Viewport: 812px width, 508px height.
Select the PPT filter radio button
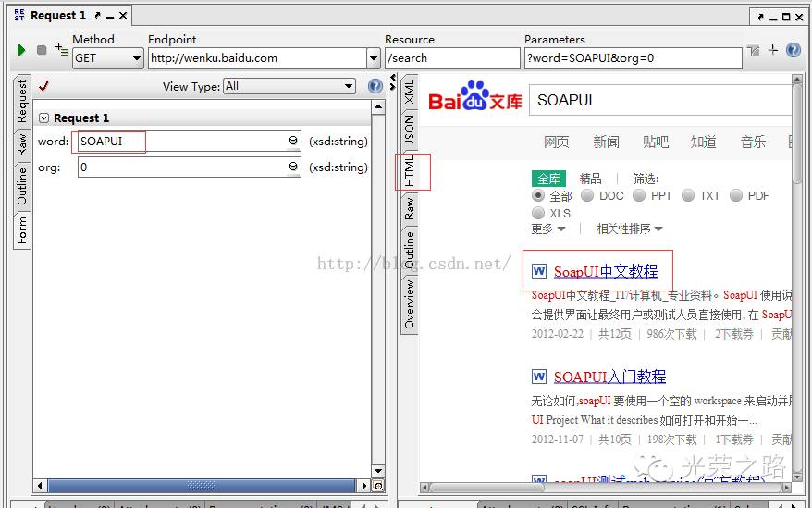tap(639, 195)
